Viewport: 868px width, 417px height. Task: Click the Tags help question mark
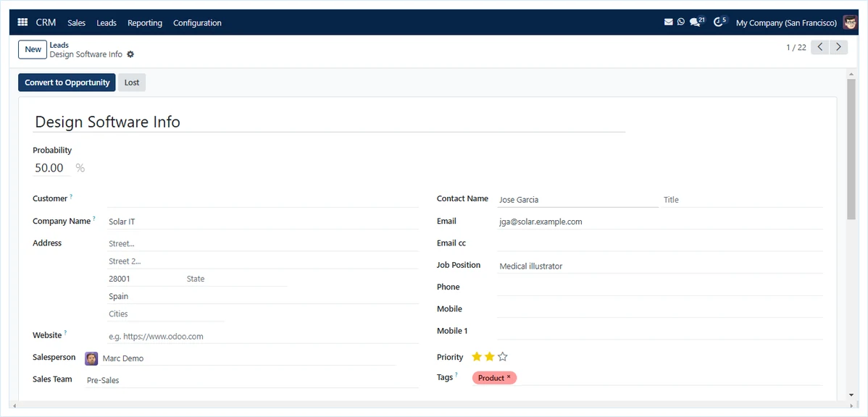pos(457,375)
